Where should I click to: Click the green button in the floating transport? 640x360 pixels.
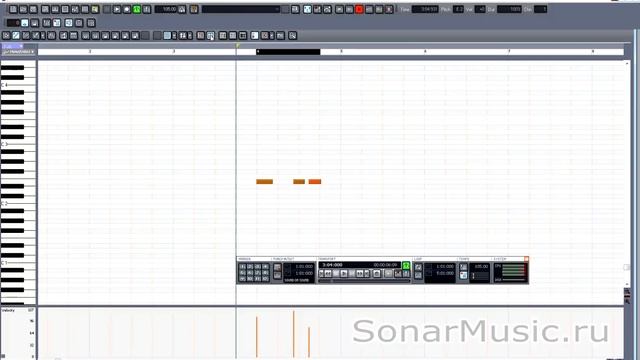coord(406,266)
